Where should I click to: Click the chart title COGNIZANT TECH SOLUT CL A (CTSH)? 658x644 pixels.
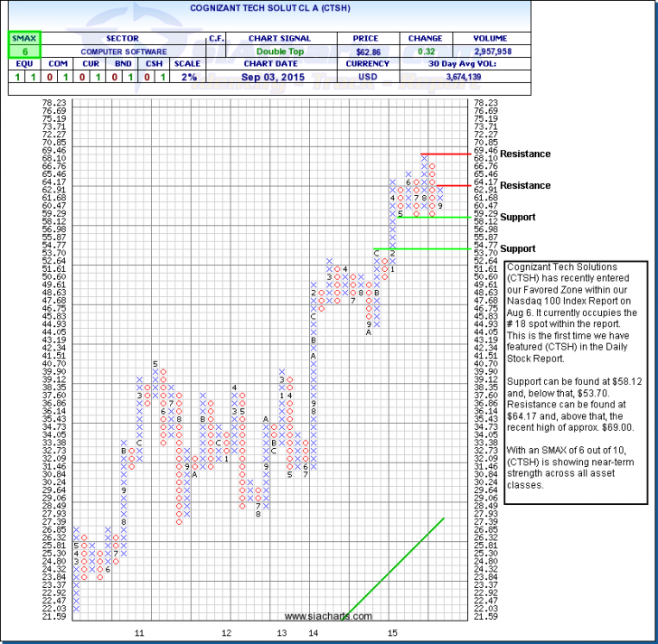click(x=329, y=6)
